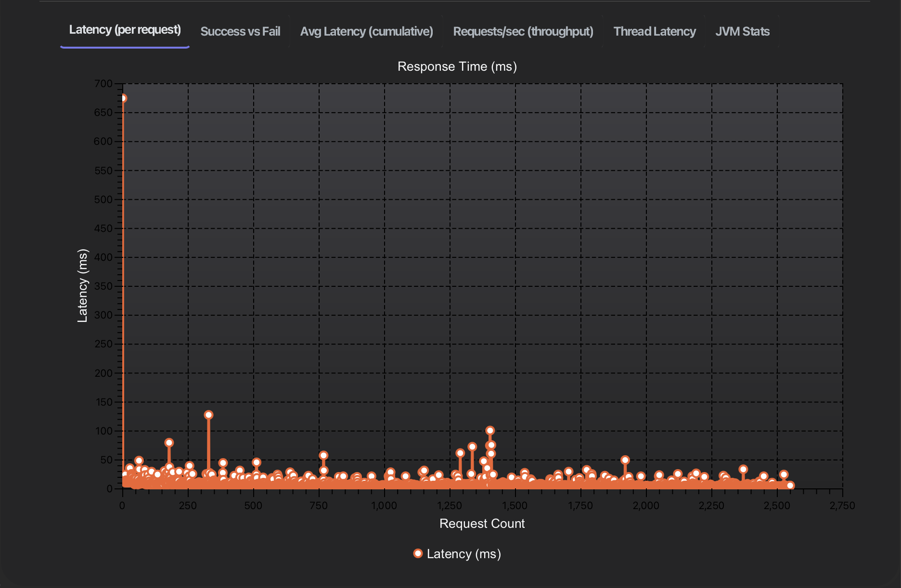Click the Request Count axis label
Screen dimensions: 901x588
[481, 524]
